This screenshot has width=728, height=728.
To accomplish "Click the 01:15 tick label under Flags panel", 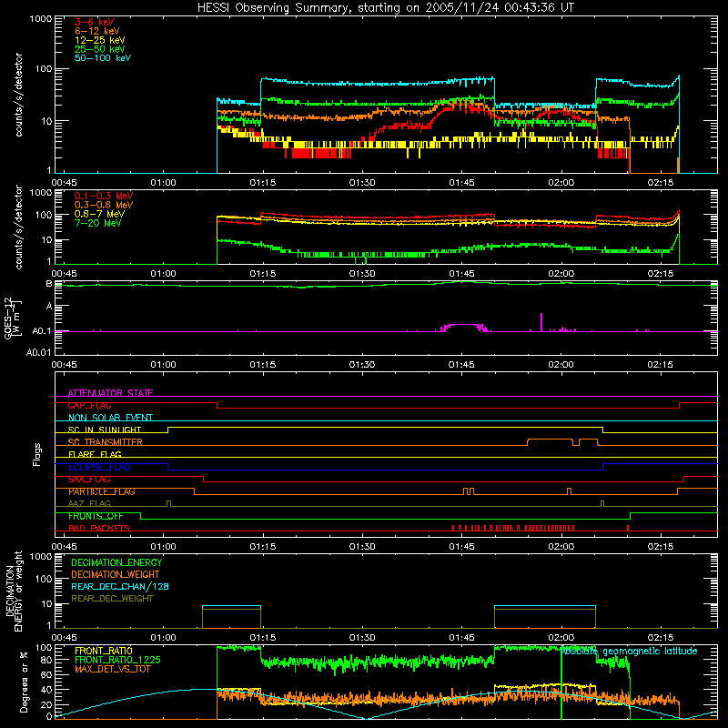I will pos(263,547).
